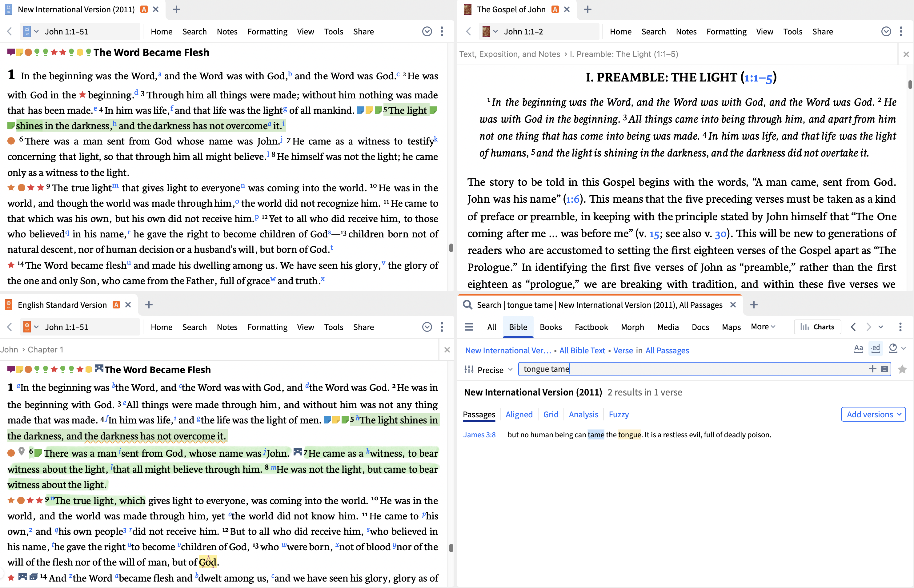Open the on-screen keyboard icon in search box
Screen dimensions: 914x588
click(884, 369)
